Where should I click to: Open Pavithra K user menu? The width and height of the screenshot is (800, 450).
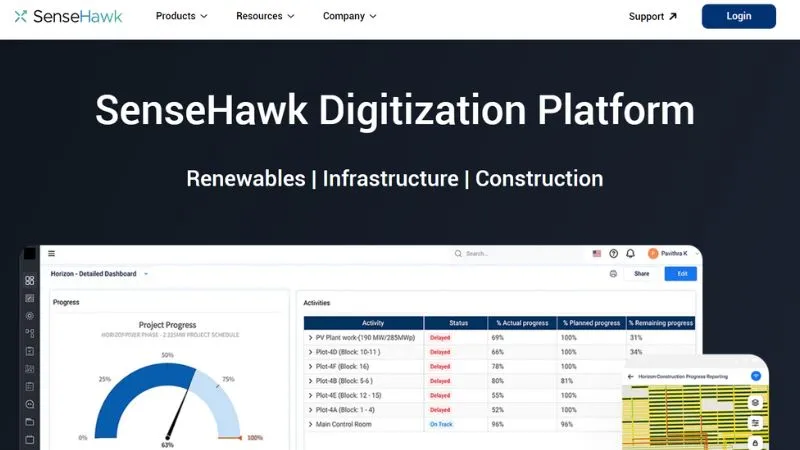[x=673, y=254]
